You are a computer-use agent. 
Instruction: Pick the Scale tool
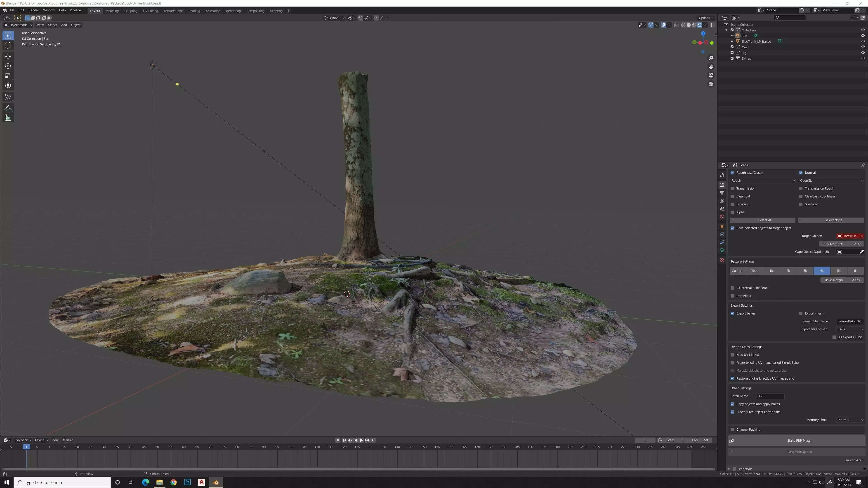pos(8,76)
